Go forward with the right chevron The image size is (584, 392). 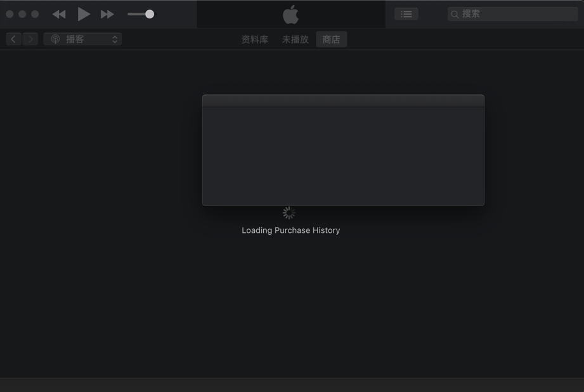click(30, 39)
